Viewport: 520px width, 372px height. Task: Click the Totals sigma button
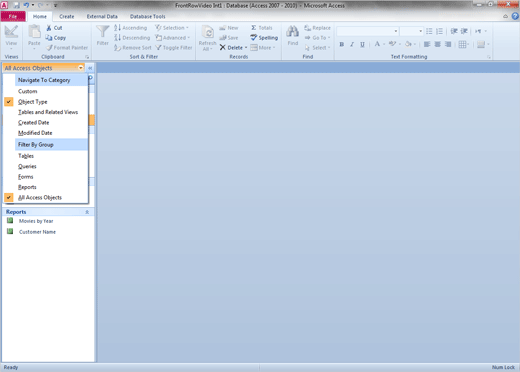pyautogui.click(x=262, y=28)
